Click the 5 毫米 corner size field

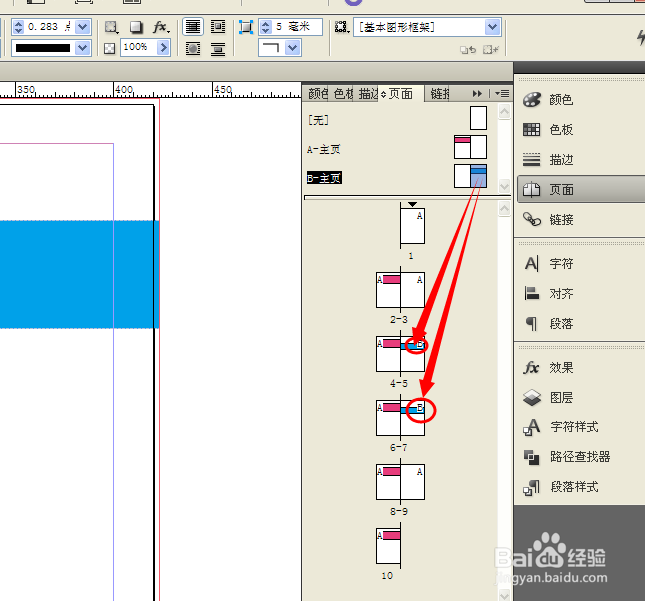pos(297,27)
